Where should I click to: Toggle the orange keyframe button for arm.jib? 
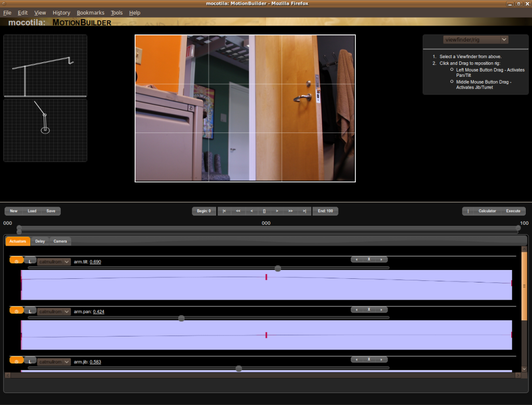[x=16, y=360]
